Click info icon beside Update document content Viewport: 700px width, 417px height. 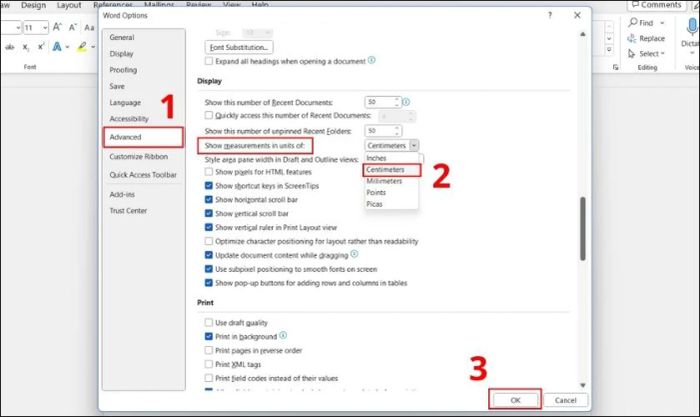[x=354, y=254]
